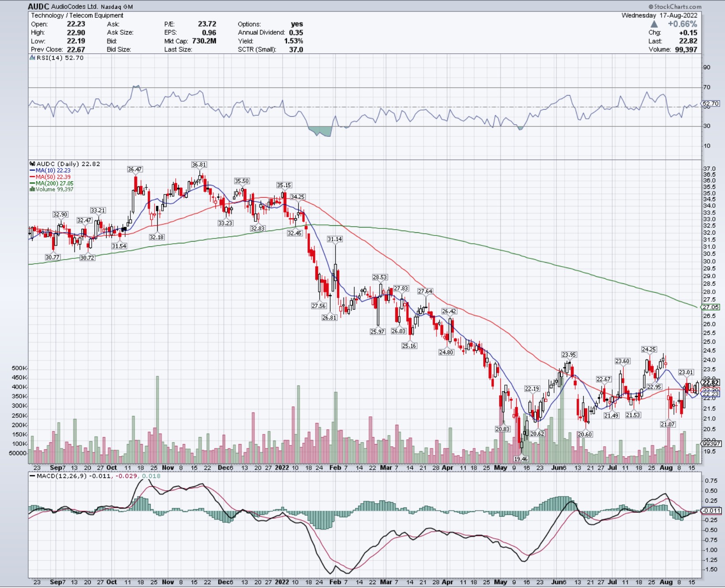Click the 28.53 price label

pos(380,277)
